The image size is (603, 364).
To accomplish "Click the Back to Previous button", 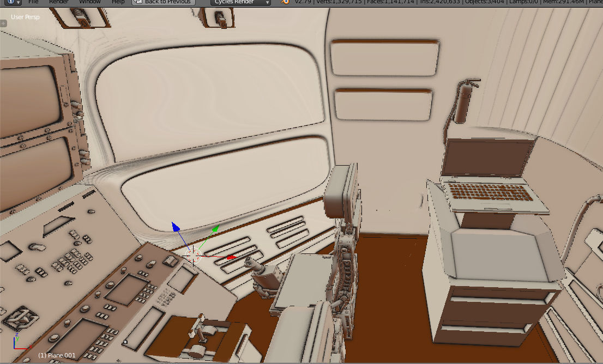I will tap(164, 2).
